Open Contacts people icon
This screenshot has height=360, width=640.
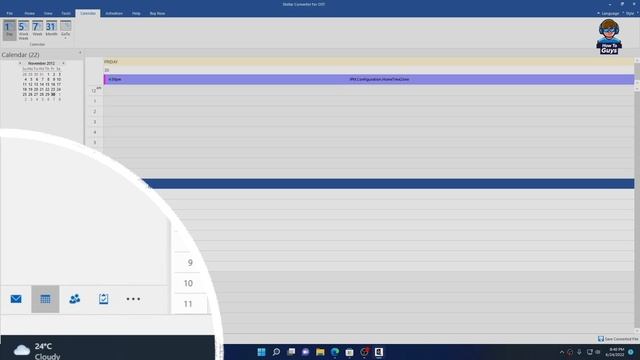(75, 299)
